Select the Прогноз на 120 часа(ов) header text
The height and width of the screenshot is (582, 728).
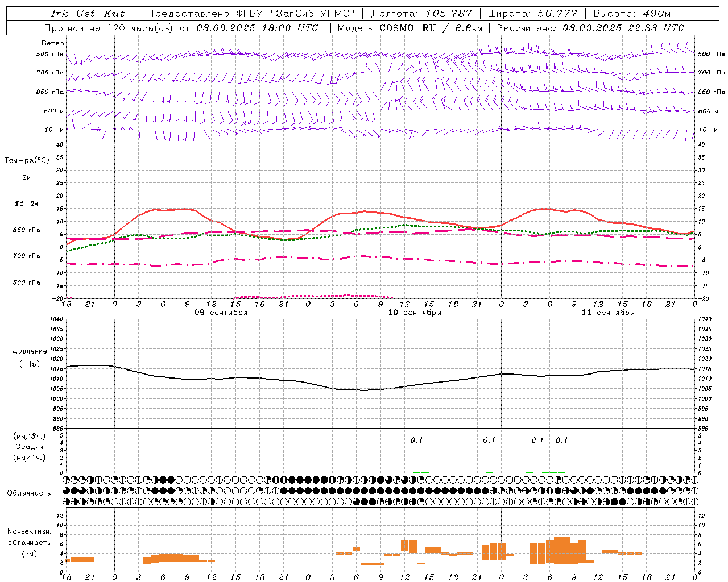coord(110,28)
